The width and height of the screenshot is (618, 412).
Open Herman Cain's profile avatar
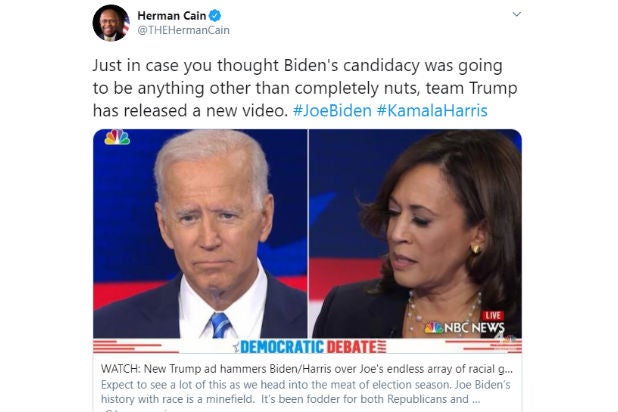111,23
